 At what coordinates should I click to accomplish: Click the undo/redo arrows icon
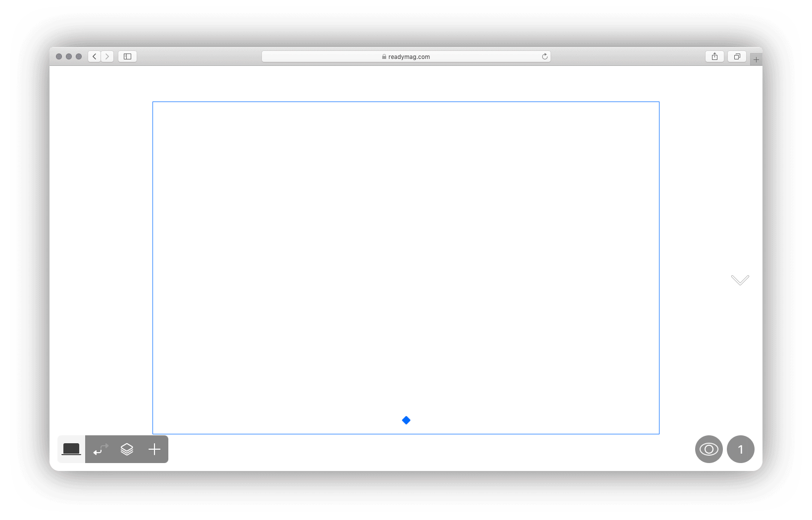(x=101, y=449)
